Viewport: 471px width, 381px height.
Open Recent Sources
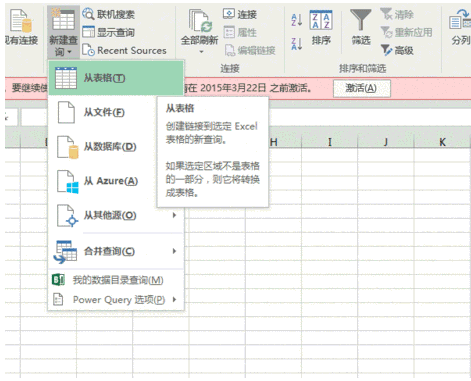pyautogui.click(x=124, y=50)
